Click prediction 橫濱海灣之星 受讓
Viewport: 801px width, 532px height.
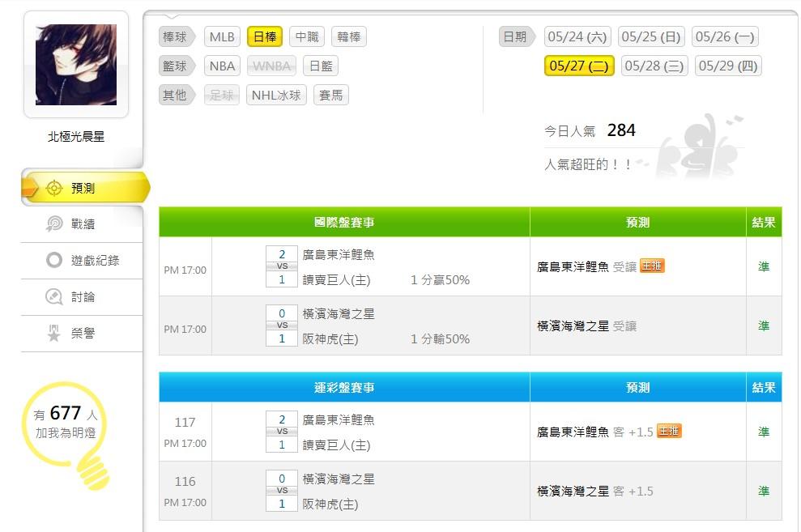586,326
